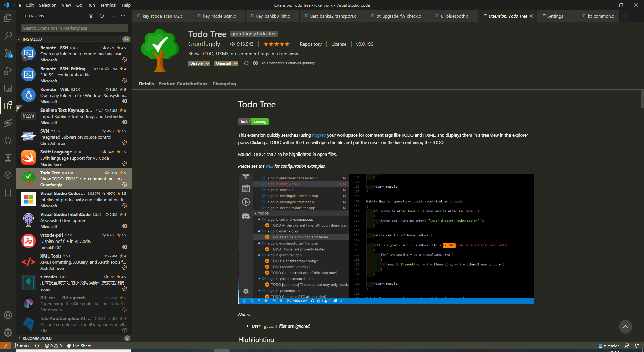
Task: Open notifications bell in status bar
Action: coord(637,346)
